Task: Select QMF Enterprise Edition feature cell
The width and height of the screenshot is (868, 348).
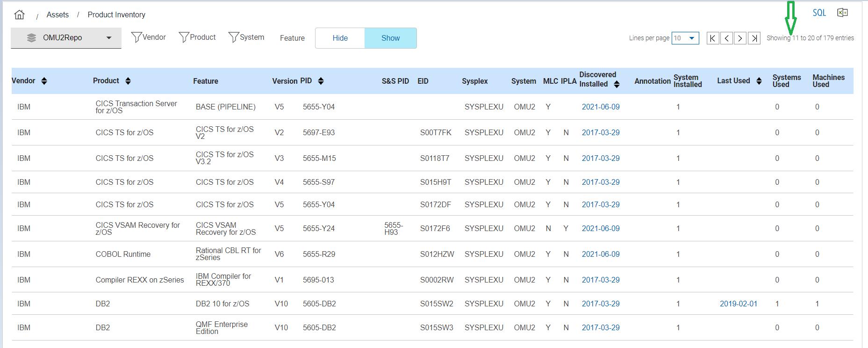Action: click(222, 327)
